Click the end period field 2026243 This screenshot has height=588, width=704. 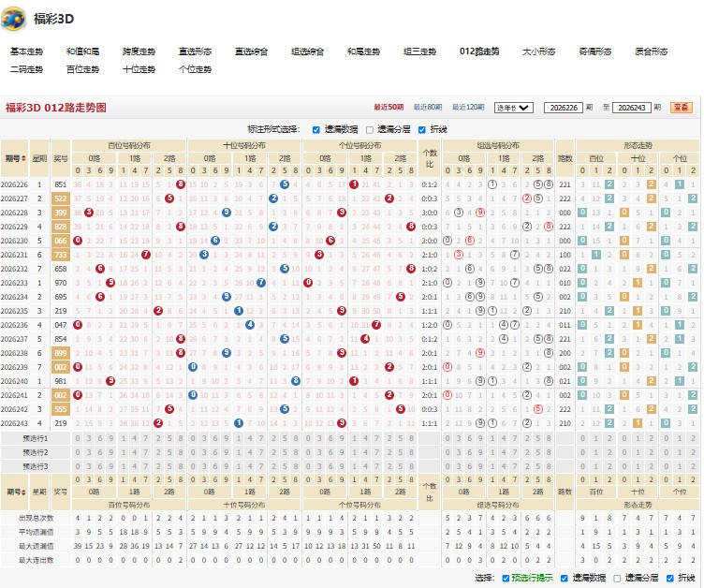click(x=632, y=108)
